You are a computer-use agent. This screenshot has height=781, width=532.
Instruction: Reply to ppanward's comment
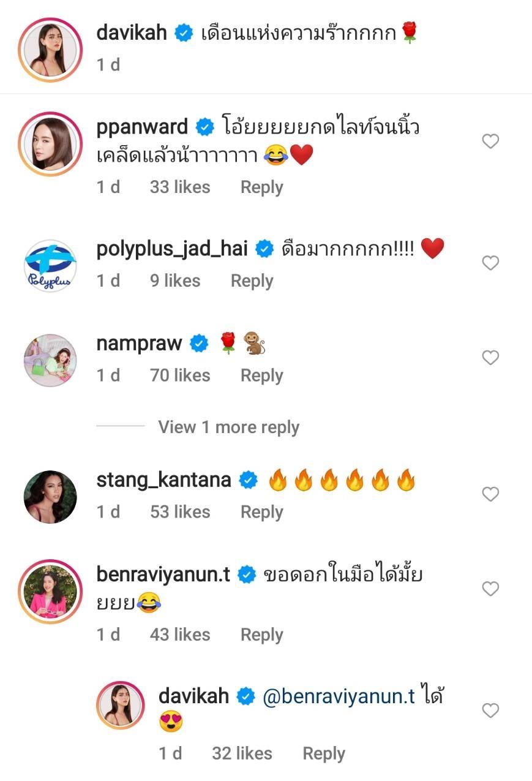261,187
